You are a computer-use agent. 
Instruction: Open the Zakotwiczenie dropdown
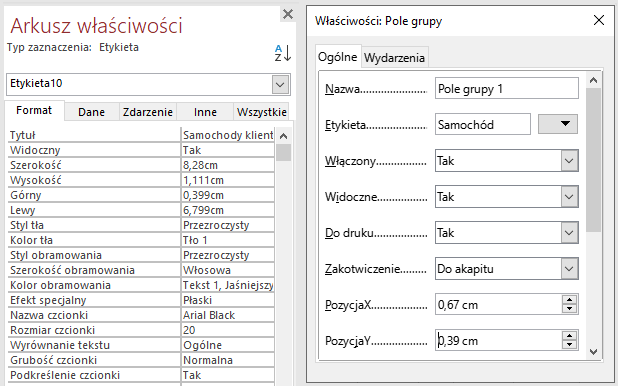tap(569, 269)
